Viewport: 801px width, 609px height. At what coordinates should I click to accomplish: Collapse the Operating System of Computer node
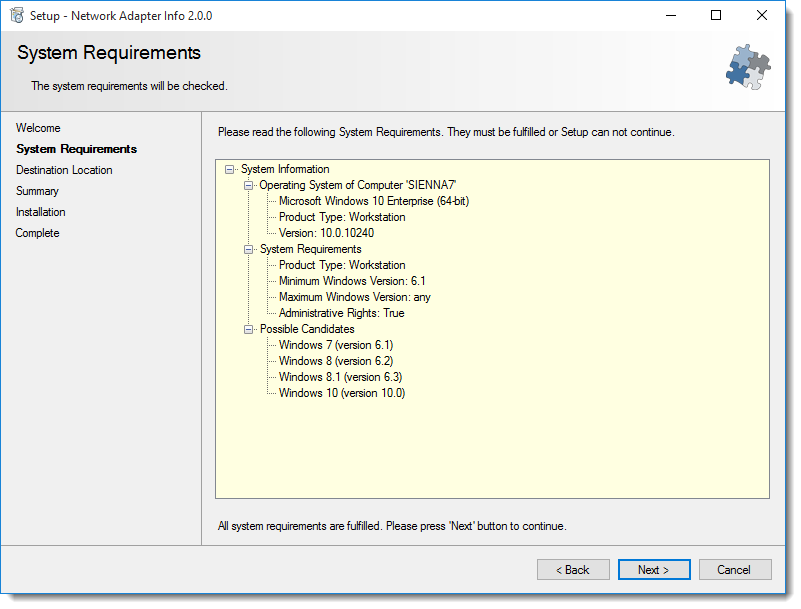pos(249,185)
